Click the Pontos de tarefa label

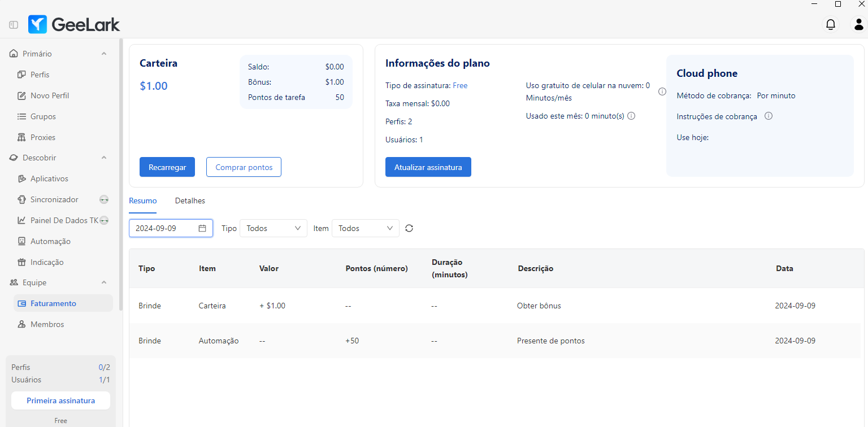276,97
